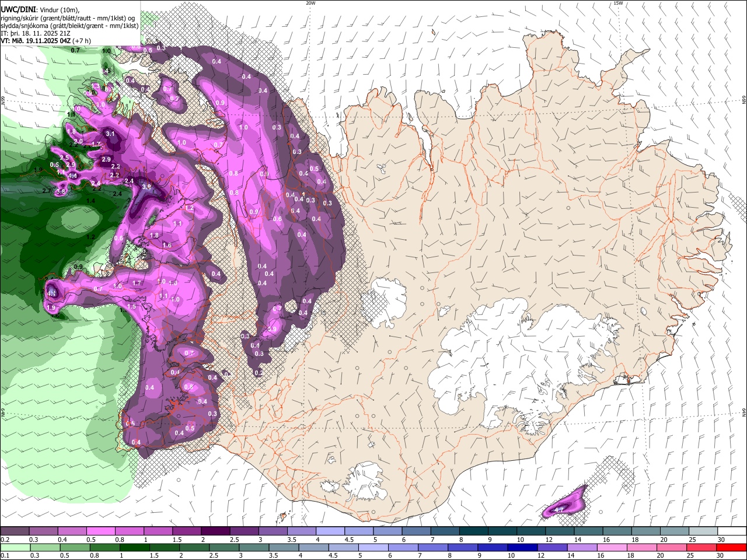Select the 'IT: þri. 18. 11. 2025 21Z' line
Image resolution: width=747 pixels, height=560 pixels.
click(x=35, y=33)
